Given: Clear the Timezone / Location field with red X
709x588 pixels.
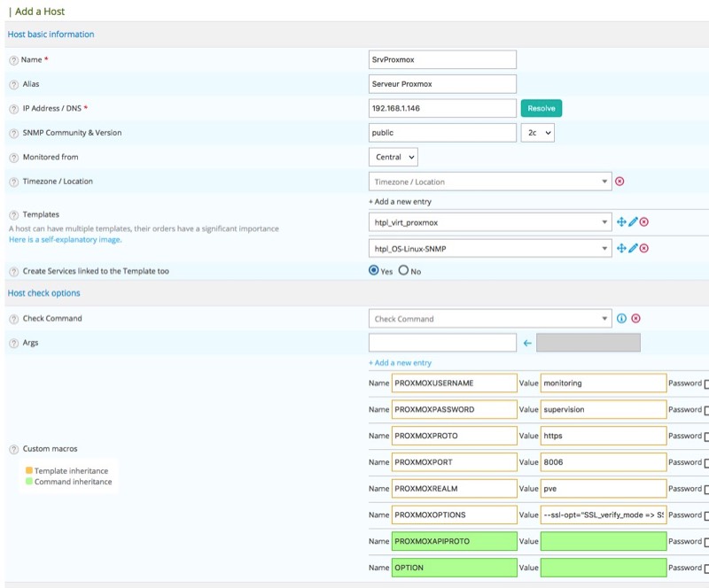Looking at the screenshot, I should pyautogui.click(x=619, y=182).
